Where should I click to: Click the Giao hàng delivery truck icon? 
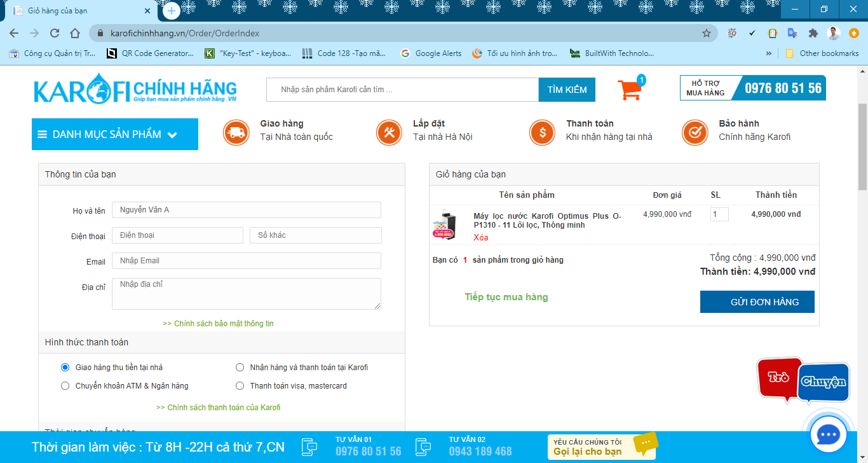click(x=236, y=132)
